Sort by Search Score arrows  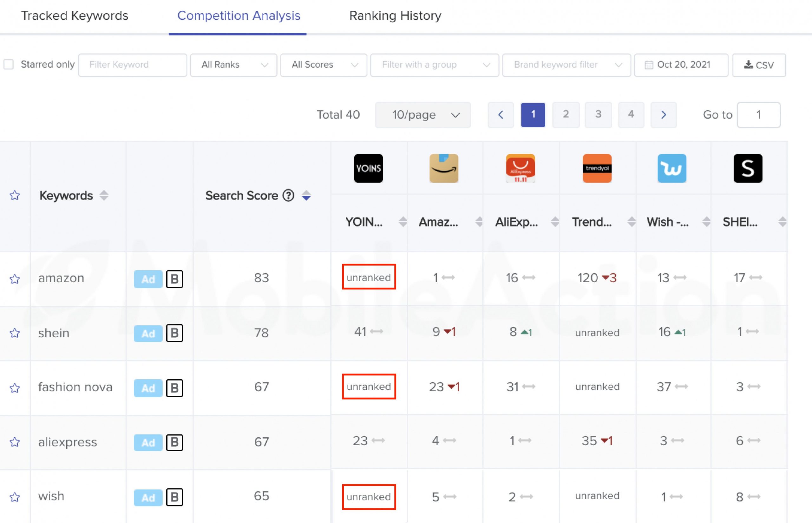point(306,195)
